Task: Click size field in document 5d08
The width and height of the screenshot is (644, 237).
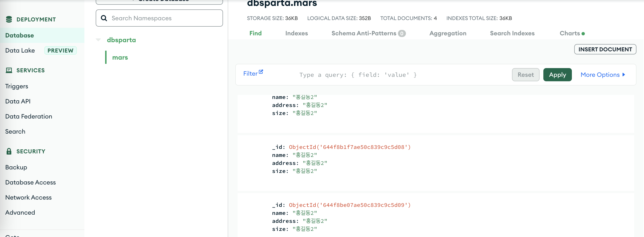Action: tap(294, 171)
